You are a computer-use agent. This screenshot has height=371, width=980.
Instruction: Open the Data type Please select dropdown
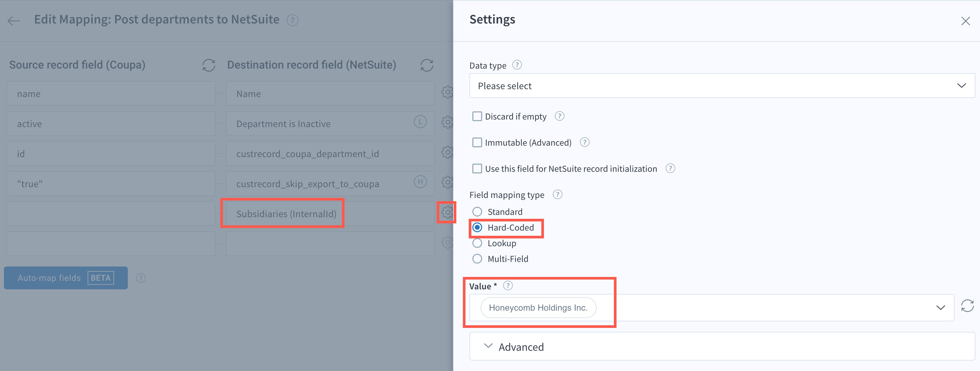722,86
